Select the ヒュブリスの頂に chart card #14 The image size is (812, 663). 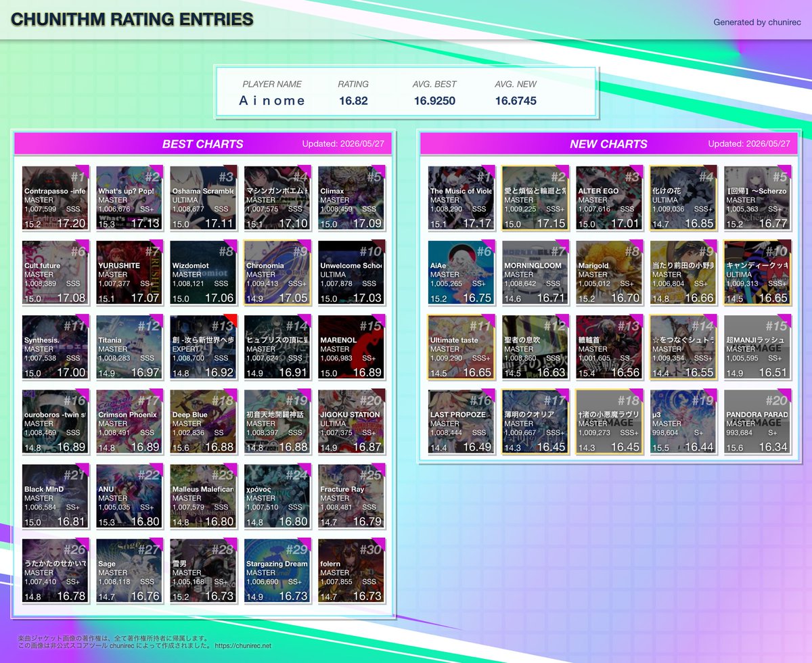click(277, 347)
